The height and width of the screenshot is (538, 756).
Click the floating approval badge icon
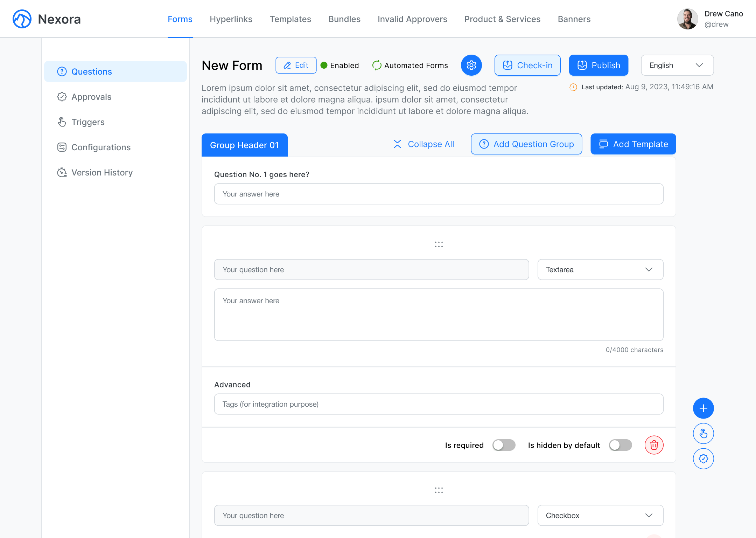click(703, 459)
